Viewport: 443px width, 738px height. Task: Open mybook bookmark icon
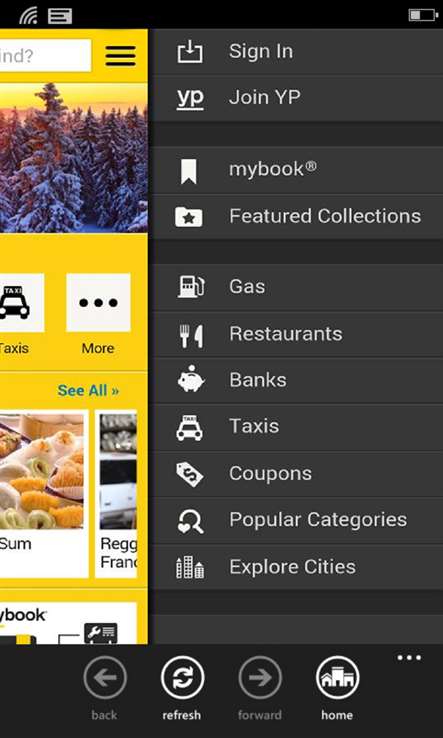(x=189, y=171)
